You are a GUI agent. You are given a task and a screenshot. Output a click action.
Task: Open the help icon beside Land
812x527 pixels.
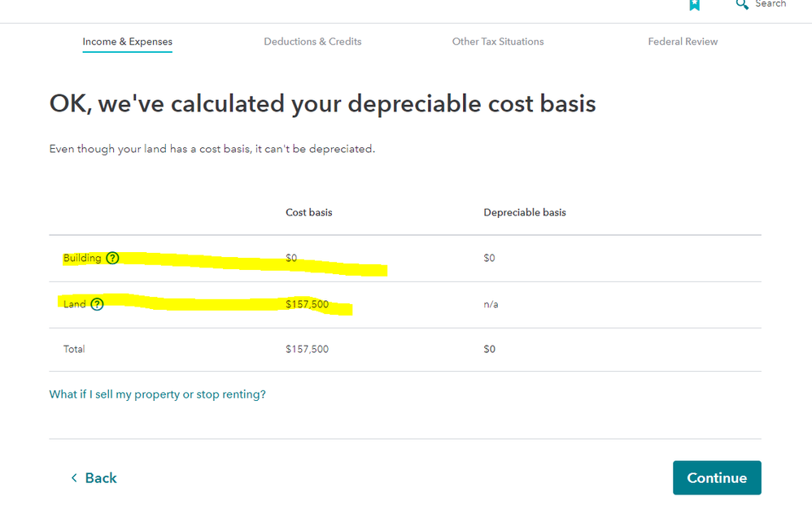point(97,304)
